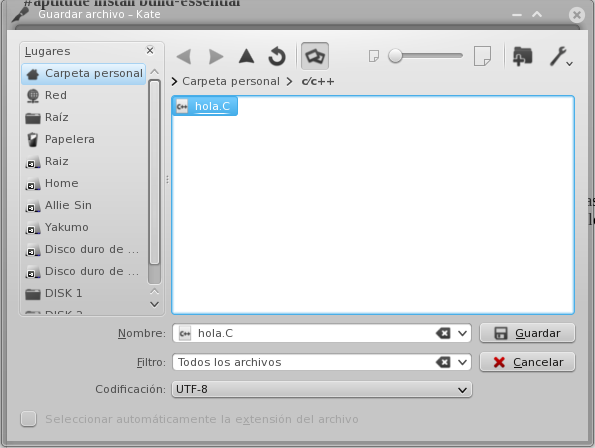This screenshot has width=595, height=448.
Task: Clear the Filtro field with erase icon
Action: click(x=443, y=362)
